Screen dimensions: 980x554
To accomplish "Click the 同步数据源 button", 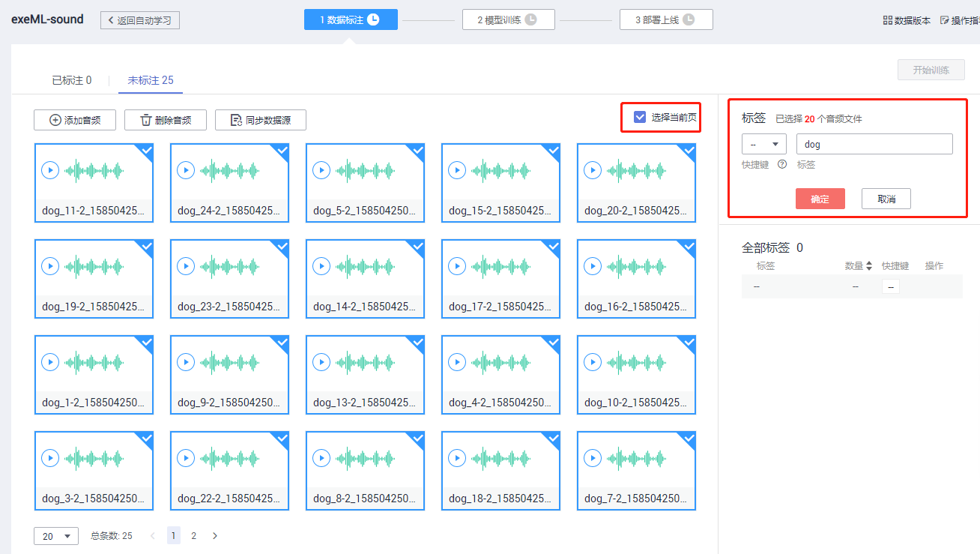I will pyautogui.click(x=261, y=120).
